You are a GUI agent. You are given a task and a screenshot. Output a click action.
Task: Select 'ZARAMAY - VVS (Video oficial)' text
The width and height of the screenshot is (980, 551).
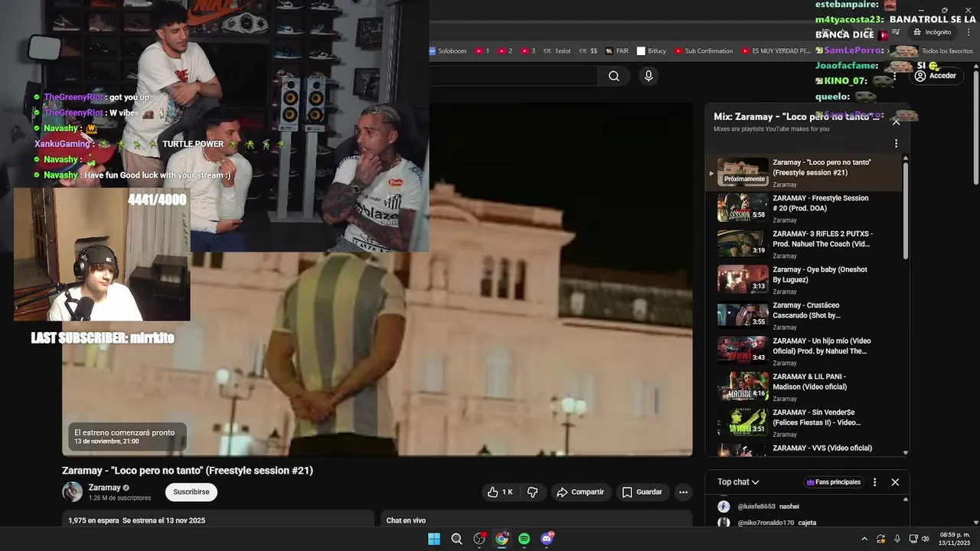tap(822, 448)
